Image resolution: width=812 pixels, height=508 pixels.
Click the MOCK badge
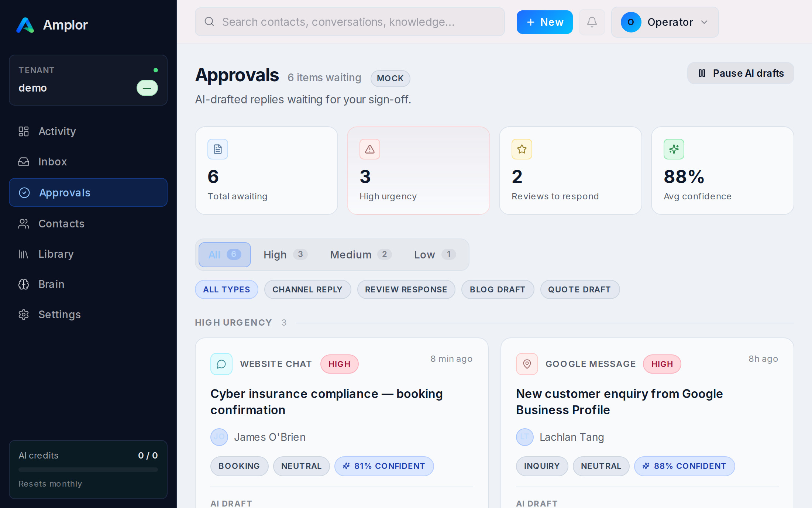pyautogui.click(x=390, y=78)
